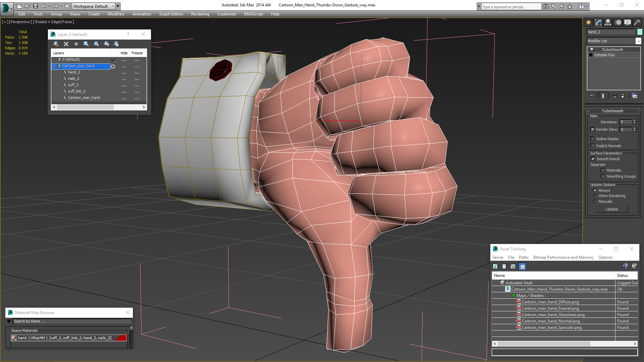Click Refresh icon in Asset Tracking

[495, 266]
